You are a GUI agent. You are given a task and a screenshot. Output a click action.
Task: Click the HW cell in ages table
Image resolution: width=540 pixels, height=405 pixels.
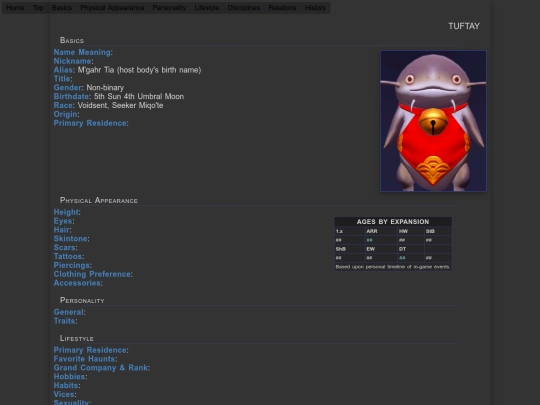(x=411, y=231)
